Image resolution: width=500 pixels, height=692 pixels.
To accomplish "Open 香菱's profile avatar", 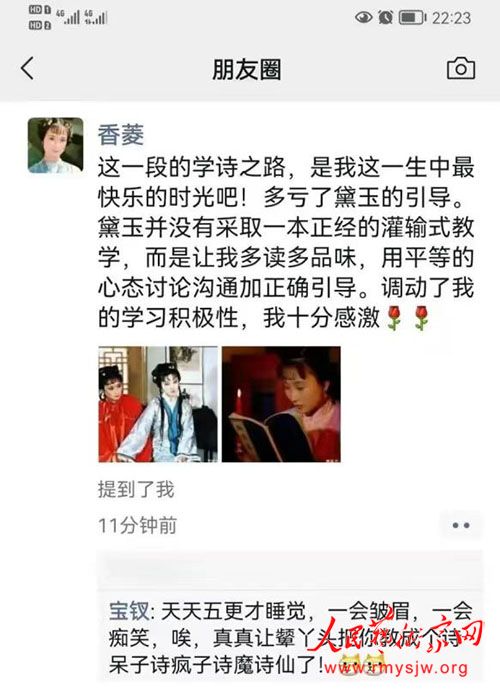I will pyautogui.click(x=55, y=145).
